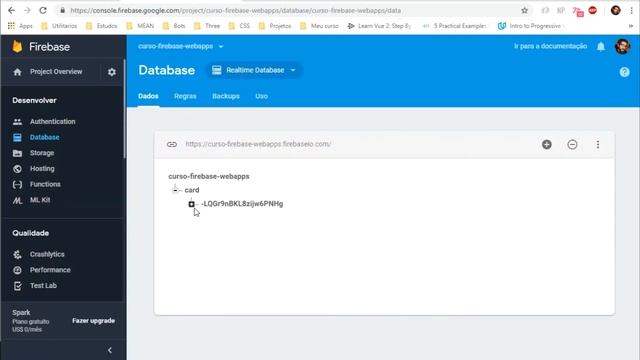
Task: Open the Crashlytics link
Action: pyautogui.click(x=47, y=254)
